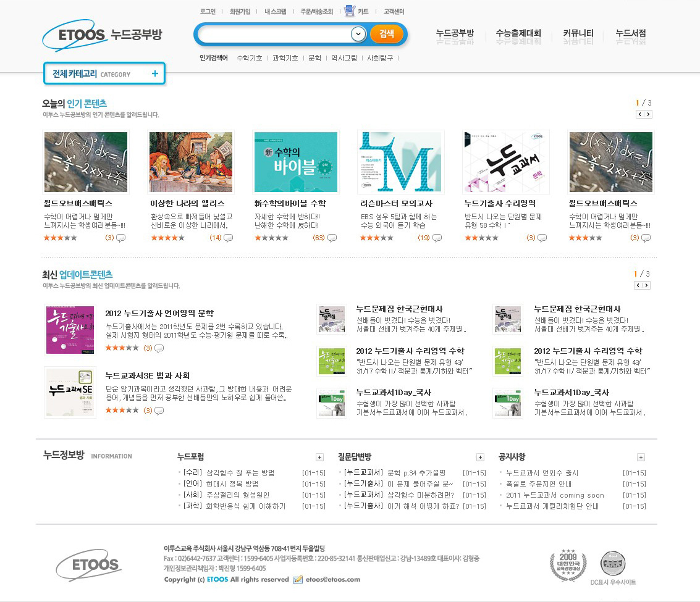
Task: Open comment bubble for 新수학의바이블 수학
Action: pyautogui.click(x=332, y=238)
